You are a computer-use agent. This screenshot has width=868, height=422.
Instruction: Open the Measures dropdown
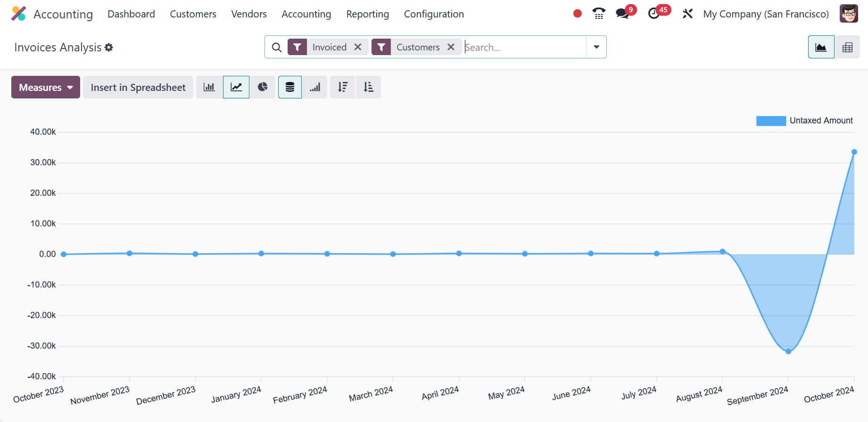(x=46, y=87)
